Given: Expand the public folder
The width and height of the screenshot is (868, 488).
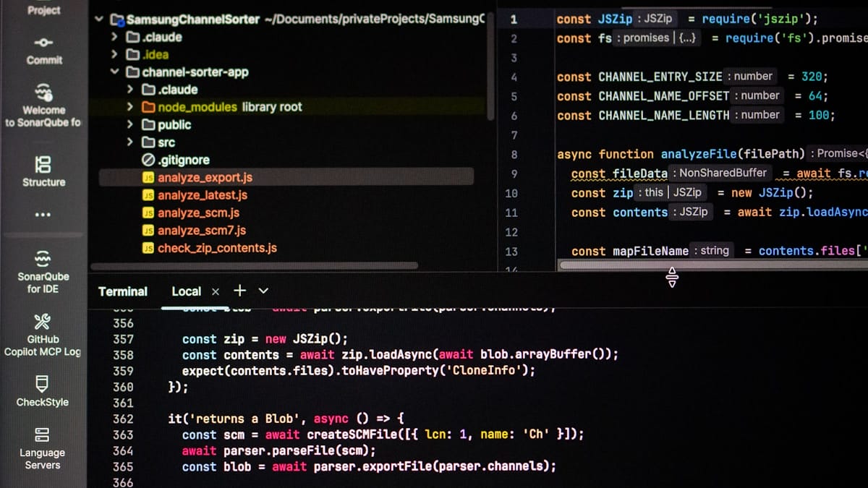Looking at the screenshot, I should pyautogui.click(x=130, y=124).
